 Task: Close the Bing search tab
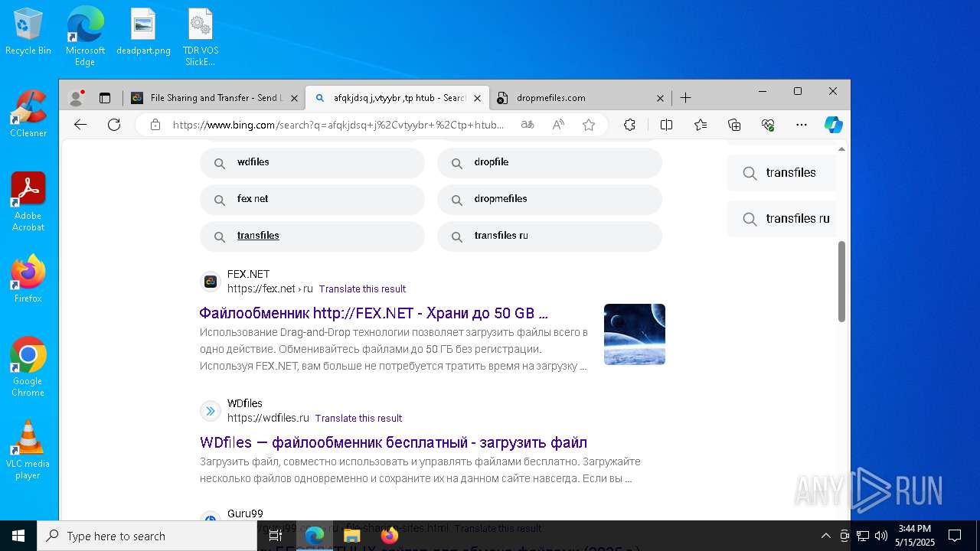477,98
